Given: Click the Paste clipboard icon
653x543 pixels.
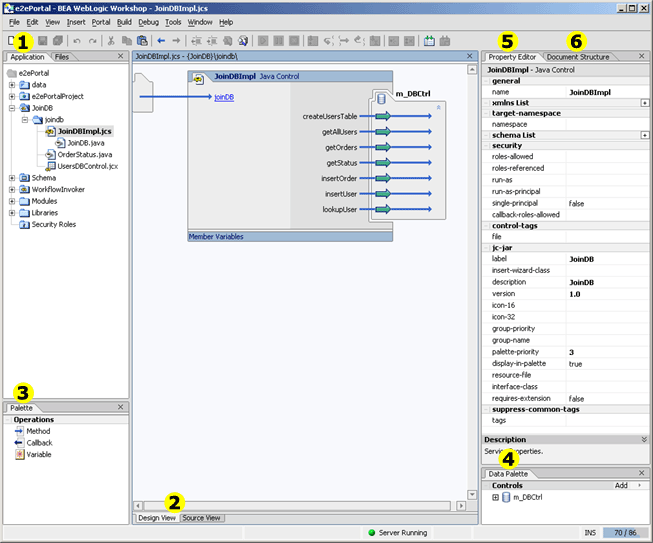Looking at the screenshot, I should pos(142,40).
